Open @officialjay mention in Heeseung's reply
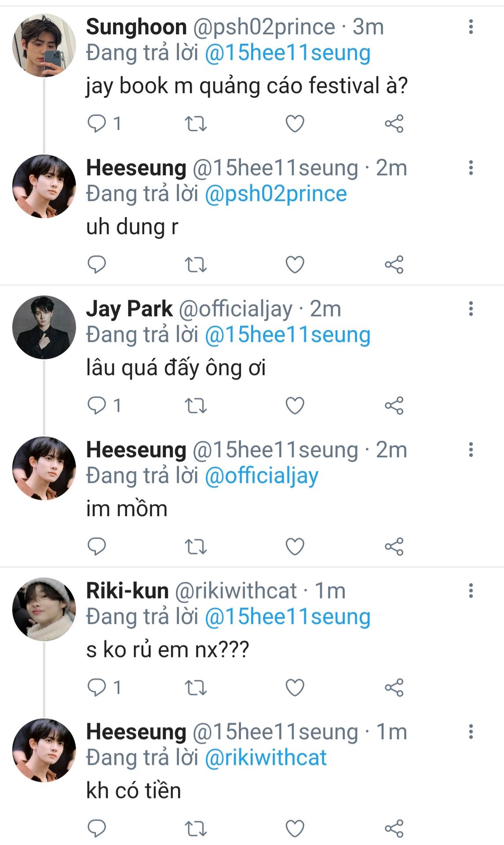504x845 pixels. coord(262,476)
